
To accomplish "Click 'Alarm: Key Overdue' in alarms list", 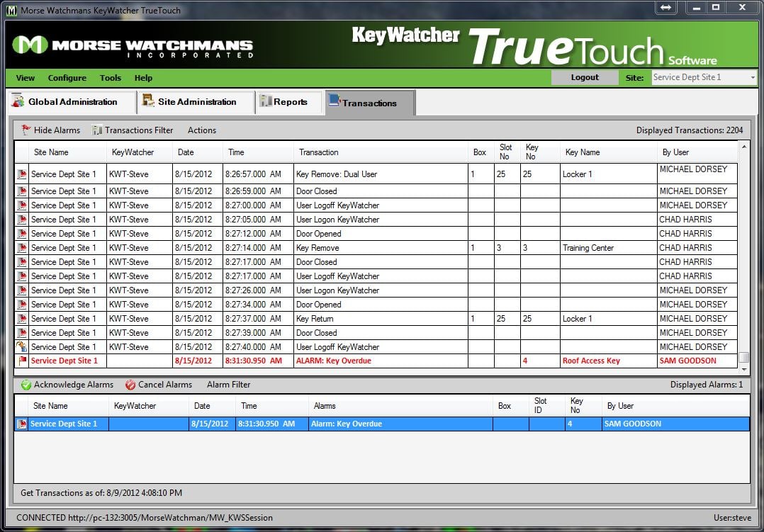I will click(347, 424).
